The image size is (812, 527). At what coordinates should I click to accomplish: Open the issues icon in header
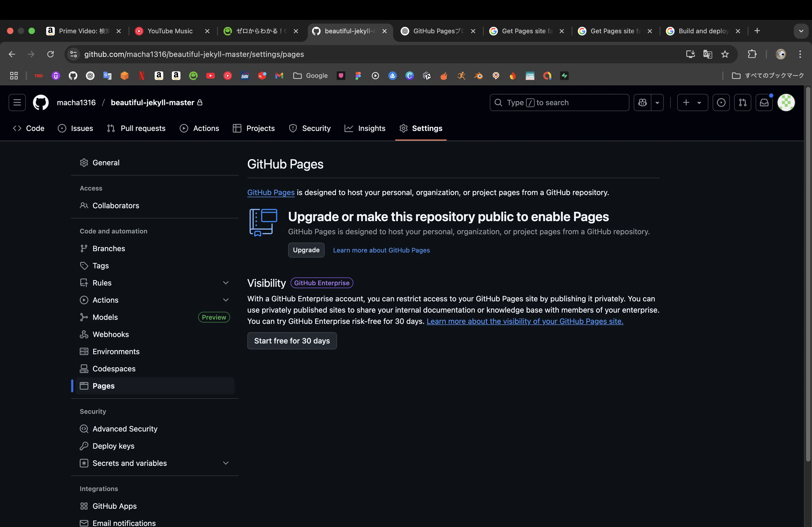tap(721, 103)
